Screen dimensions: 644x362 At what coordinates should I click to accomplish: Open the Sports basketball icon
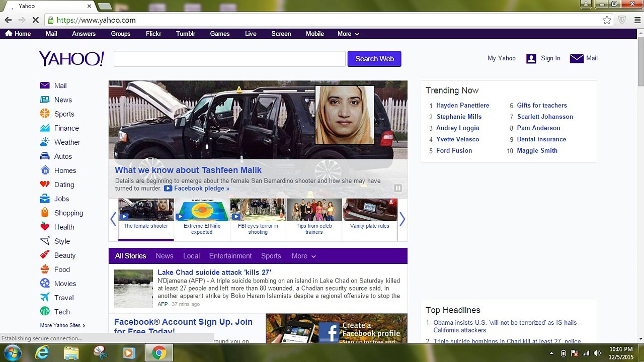coord(45,114)
